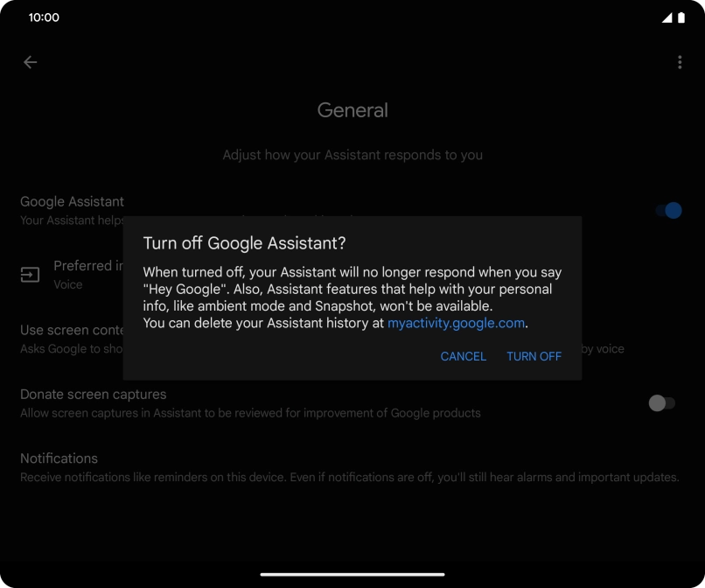Enable the Donate screen captures switch
This screenshot has height=588, width=705.
tap(661, 403)
